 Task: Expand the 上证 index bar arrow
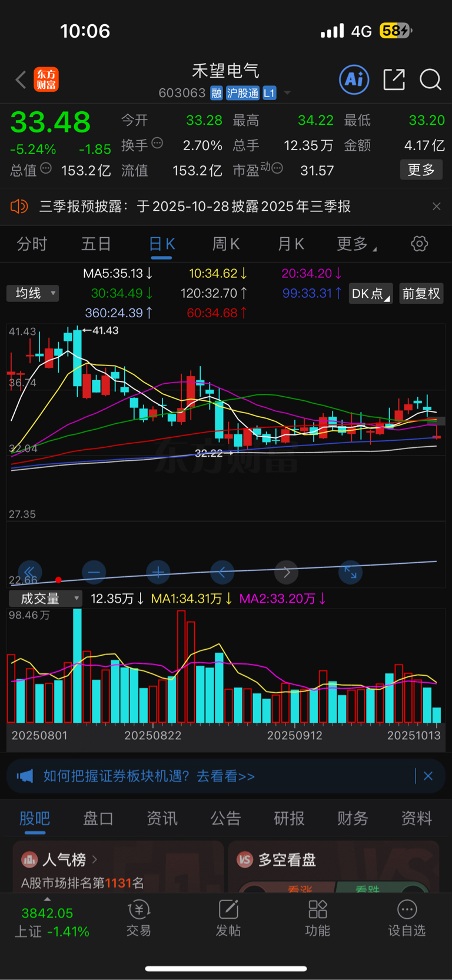tap(47, 899)
